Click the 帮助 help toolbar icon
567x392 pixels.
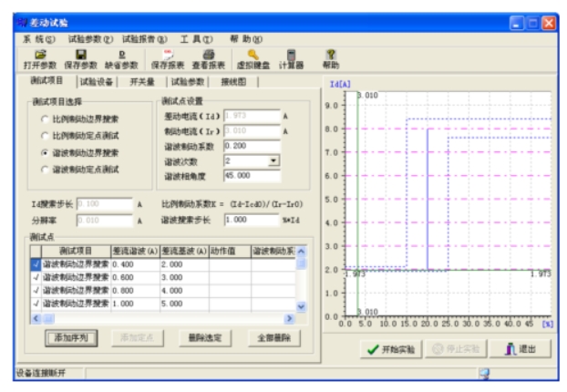[330, 56]
